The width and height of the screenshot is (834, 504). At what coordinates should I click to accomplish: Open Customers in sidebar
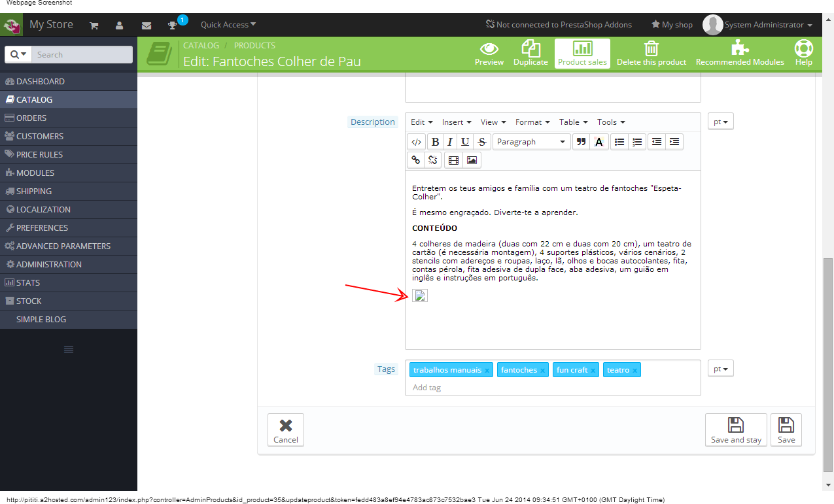coord(69,137)
